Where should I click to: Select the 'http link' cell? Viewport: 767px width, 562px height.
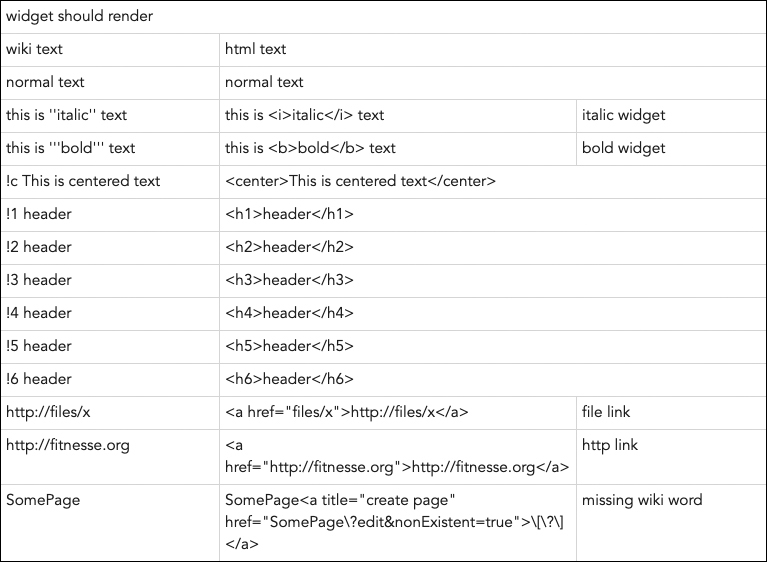click(x=610, y=445)
